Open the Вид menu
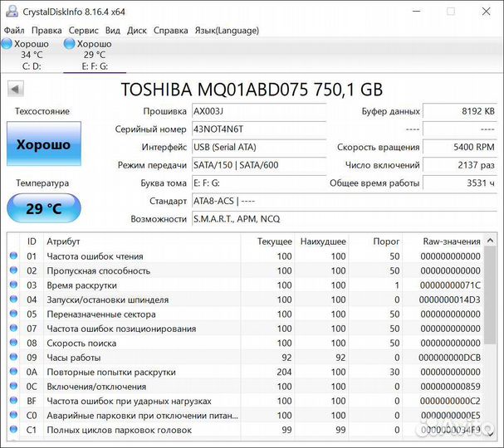The image size is (504, 448). pyautogui.click(x=113, y=31)
